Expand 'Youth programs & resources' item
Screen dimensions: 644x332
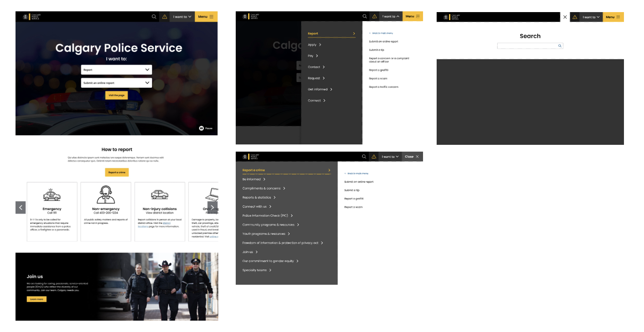point(266,234)
